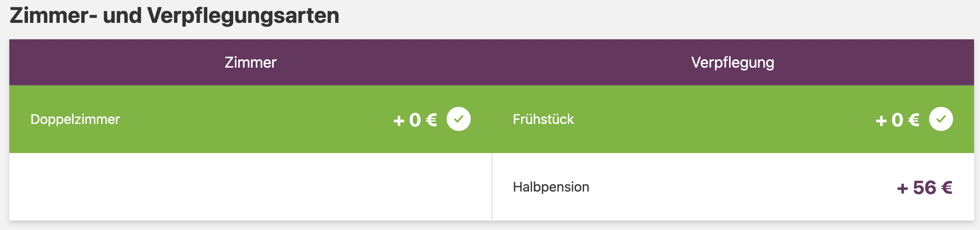The height and width of the screenshot is (230, 980).
Task: Select the Doppelzimmer room option
Action: (251, 119)
